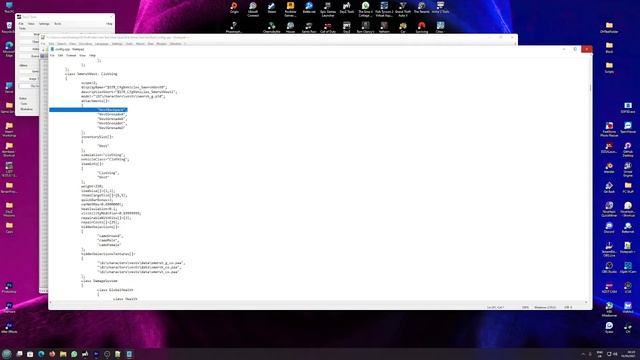Click the Notepad horizontal scrollbar
This screenshot has width=640, height=360.
point(318,302)
